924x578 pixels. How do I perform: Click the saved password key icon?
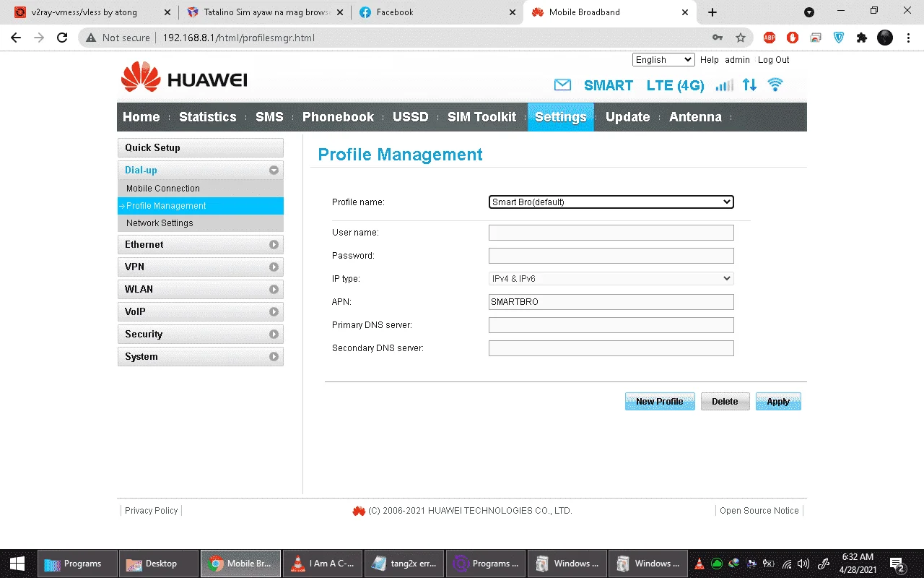point(718,38)
